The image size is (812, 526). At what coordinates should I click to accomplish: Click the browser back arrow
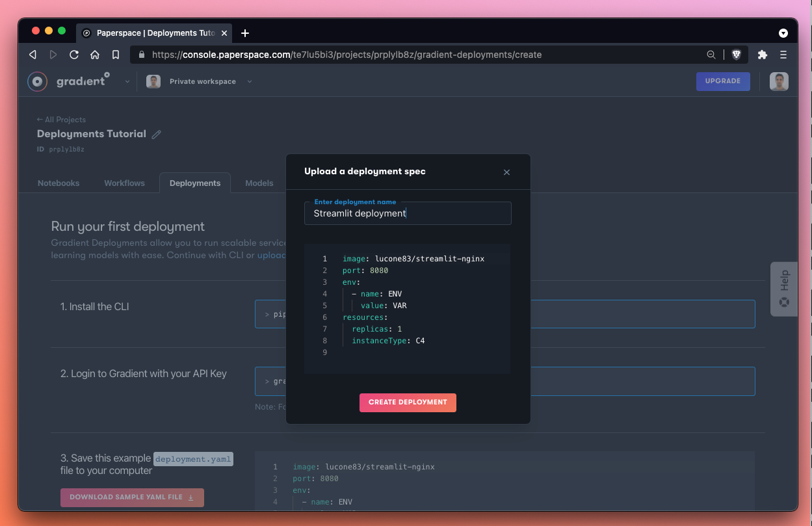point(33,55)
